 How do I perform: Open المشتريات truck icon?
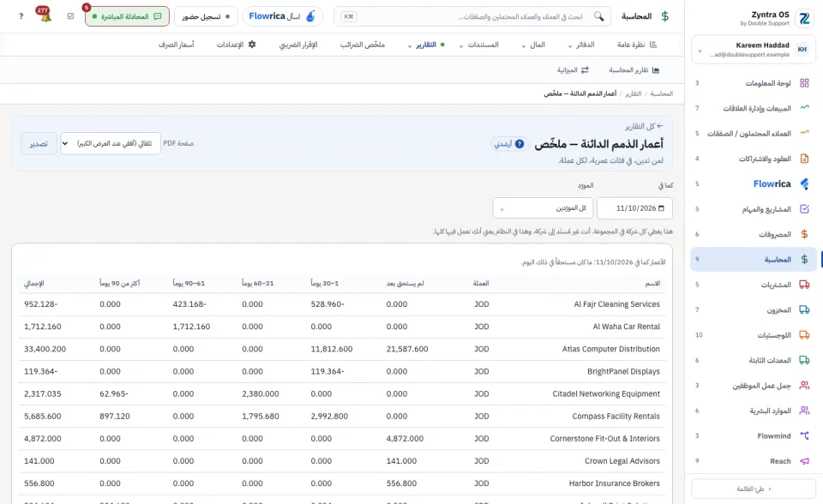pos(804,285)
